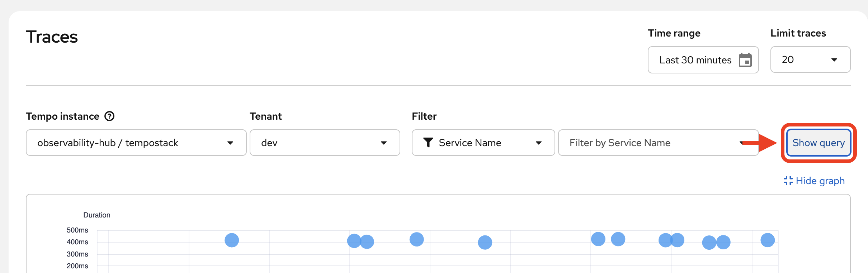Click the 200ms duration axis label
This screenshot has height=273, width=868.
(x=77, y=266)
